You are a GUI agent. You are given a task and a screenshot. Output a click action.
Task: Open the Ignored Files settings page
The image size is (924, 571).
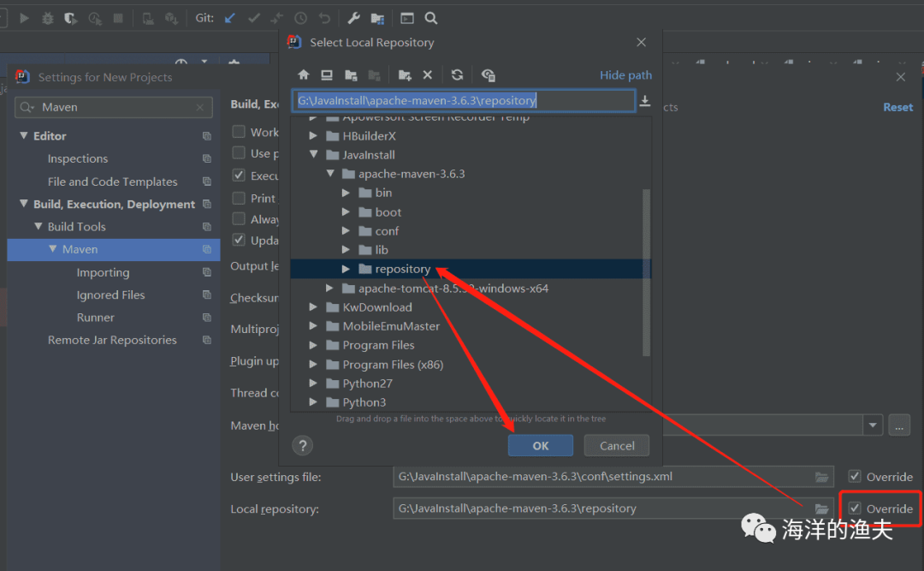click(110, 295)
